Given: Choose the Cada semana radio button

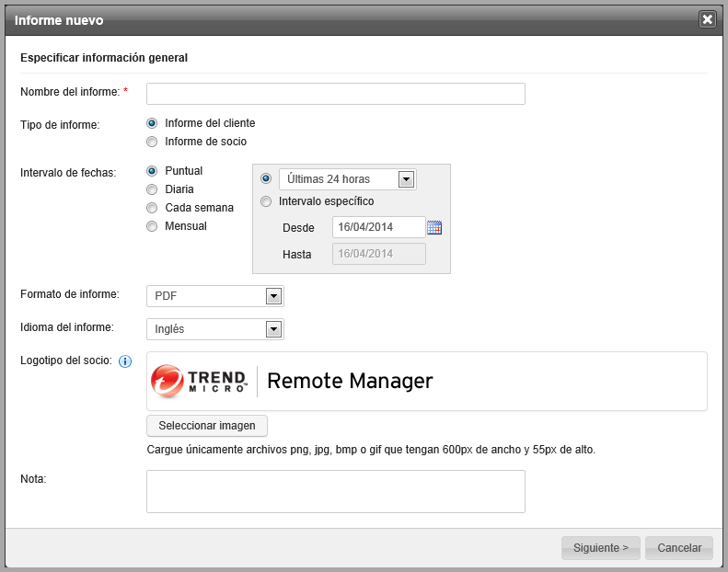Looking at the screenshot, I should pos(152,208).
